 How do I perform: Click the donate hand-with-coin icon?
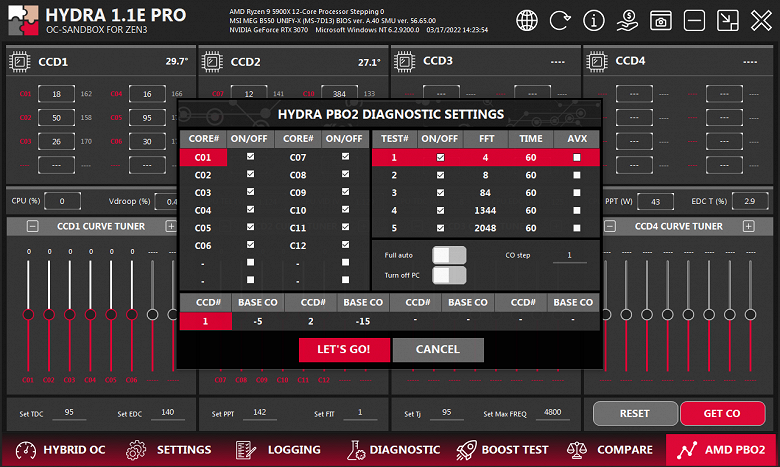coord(627,20)
